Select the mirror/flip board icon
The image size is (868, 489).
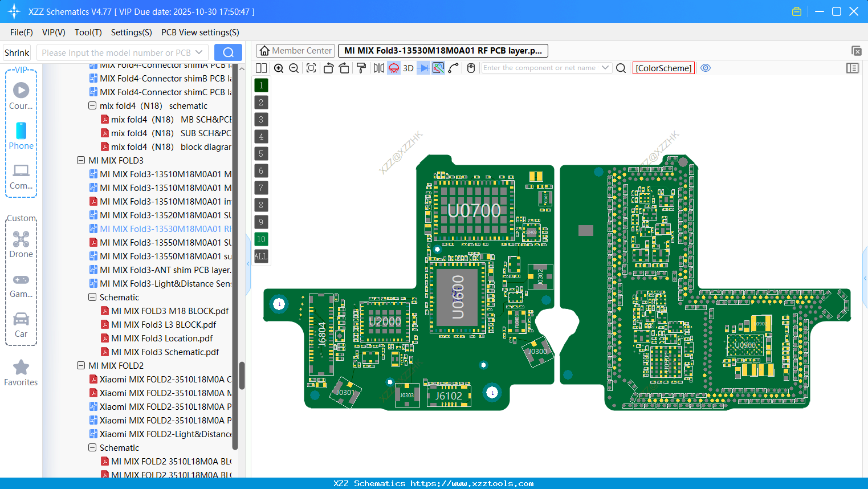point(378,68)
